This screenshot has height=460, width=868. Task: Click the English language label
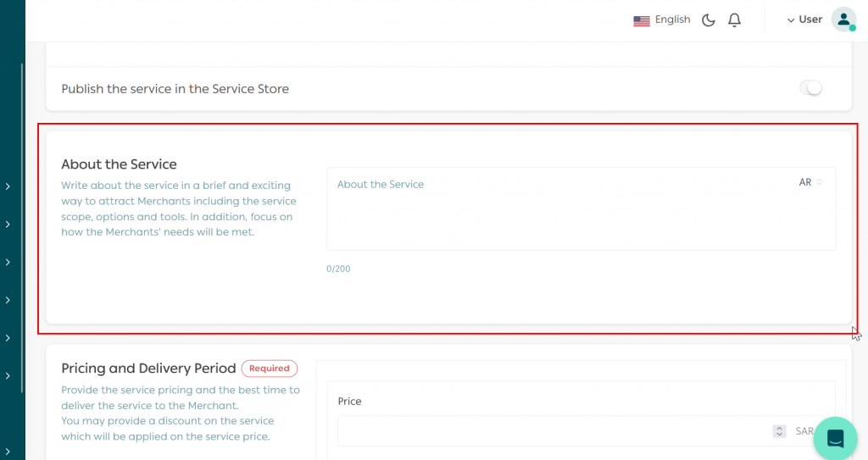coord(672,19)
